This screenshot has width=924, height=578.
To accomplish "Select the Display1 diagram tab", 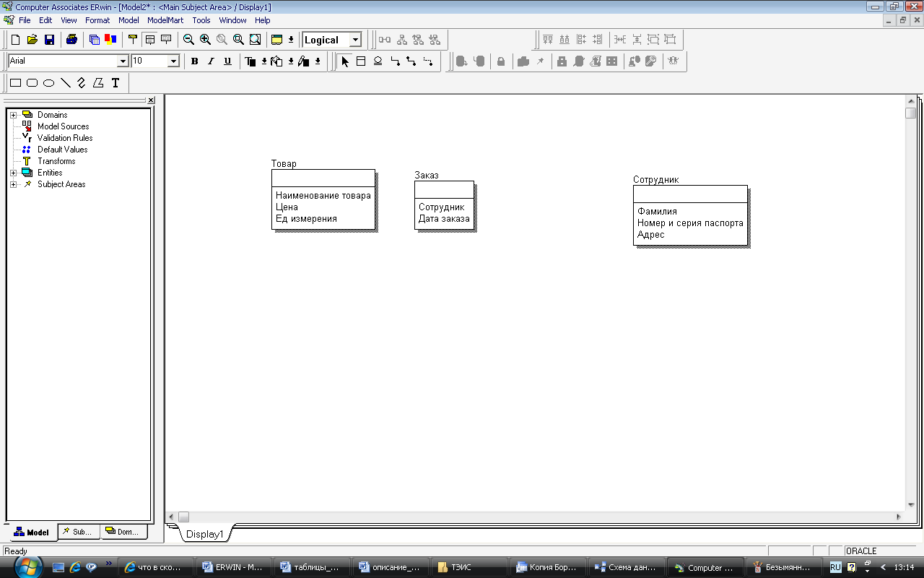I will pyautogui.click(x=205, y=535).
